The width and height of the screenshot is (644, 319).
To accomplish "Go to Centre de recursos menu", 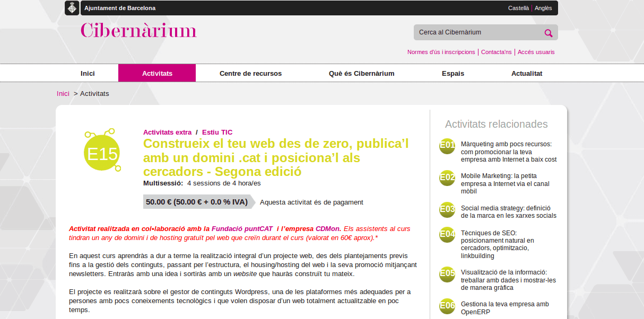I will coord(250,73).
